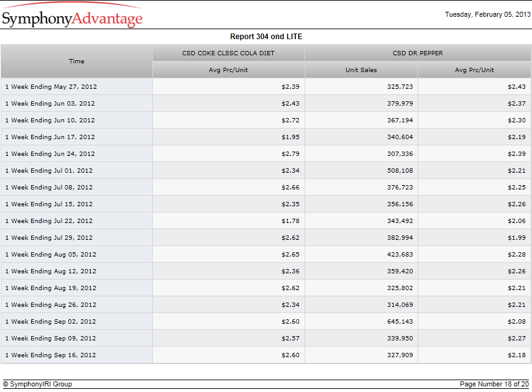The width and height of the screenshot is (532, 392).
Task: Select Dr Pepper price $2.08 for Sep 02
Action: pyautogui.click(x=516, y=322)
